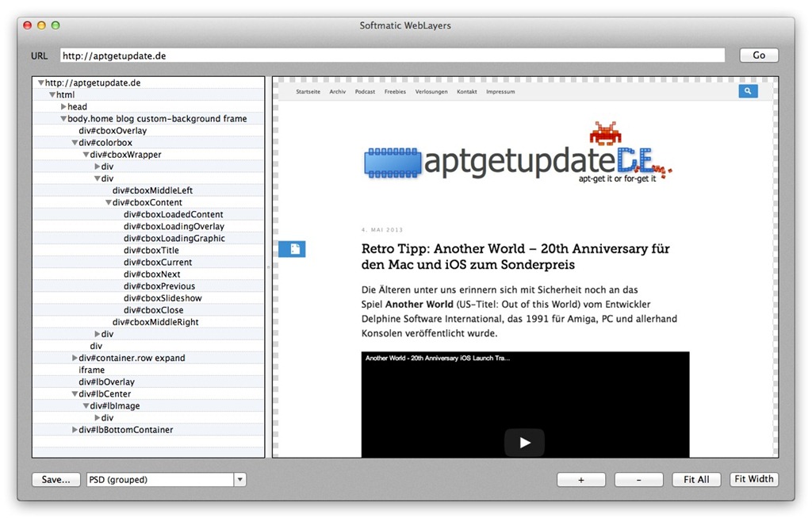Click the blue document icon beside the post
This screenshot has width=812, height=518.
292,249
